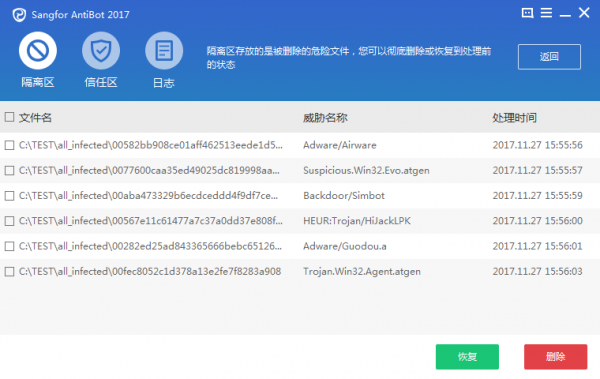Screen dimensions: 600x379
Task: Check the Adware/Airware file row checkbox
Action: pyautogui.click(x=10, y=145)
